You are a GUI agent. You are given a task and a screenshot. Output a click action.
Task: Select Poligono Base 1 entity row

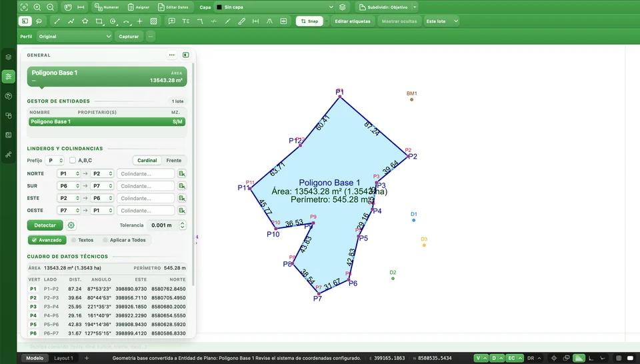107,121
